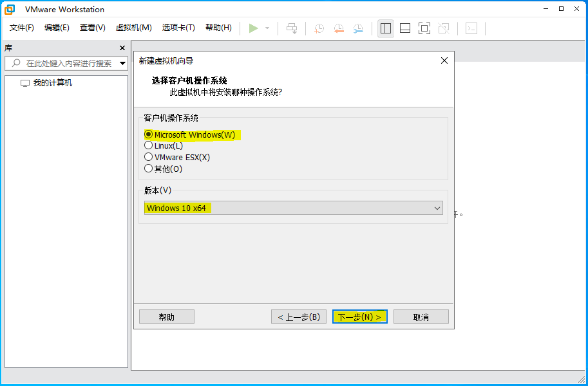Open the 文件(F) menu
The image size is (588, 386).
pos(22,28)
